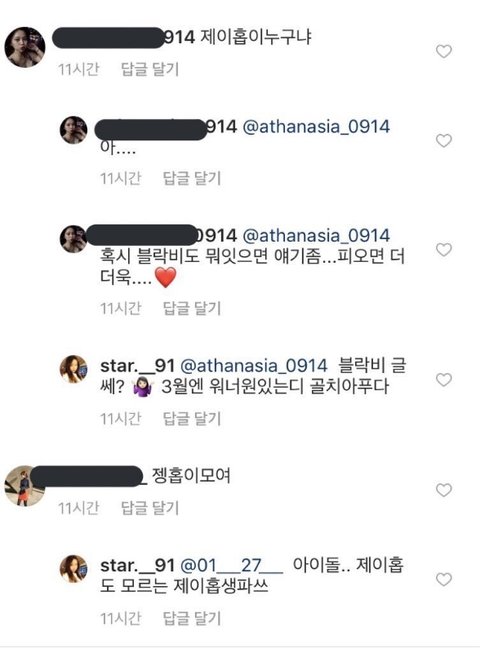The width and height of the screenshot is (480, 653).
Task: Open @athanasia_0914 mention in the 아.... reply
Action: [316, 127]
